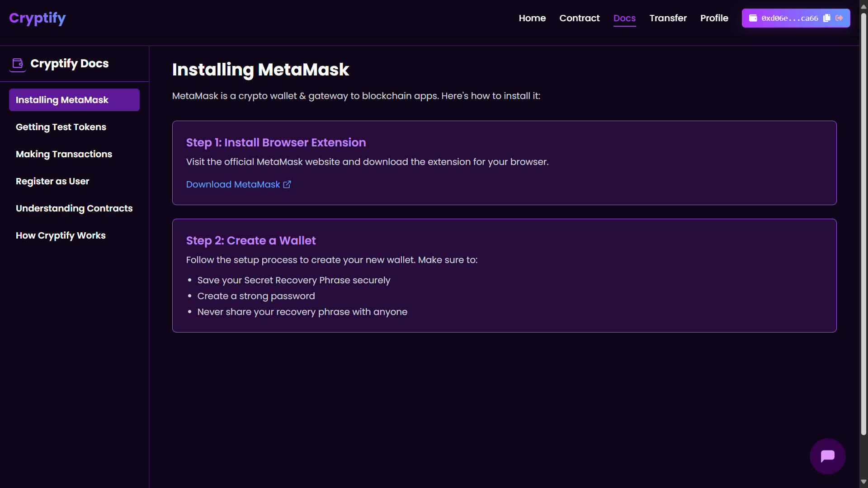Screen dimensions: 868x488
Task: Open the Contract page from navbar
Action: (x=579, y=18)
